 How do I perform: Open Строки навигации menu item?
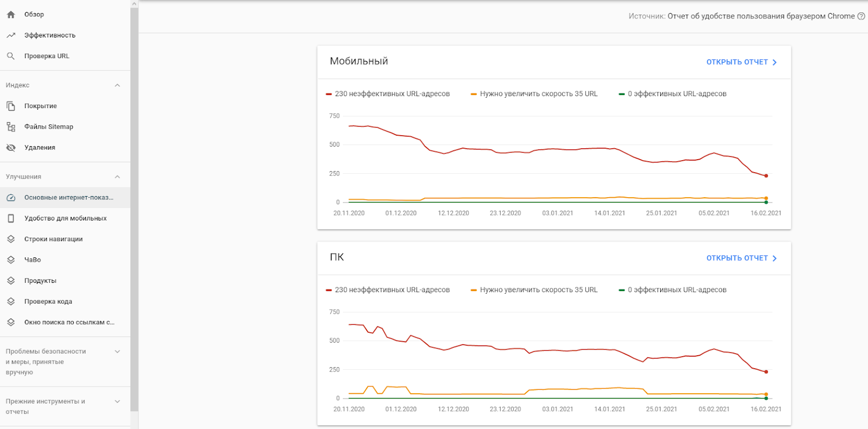[x=53, y=239]
